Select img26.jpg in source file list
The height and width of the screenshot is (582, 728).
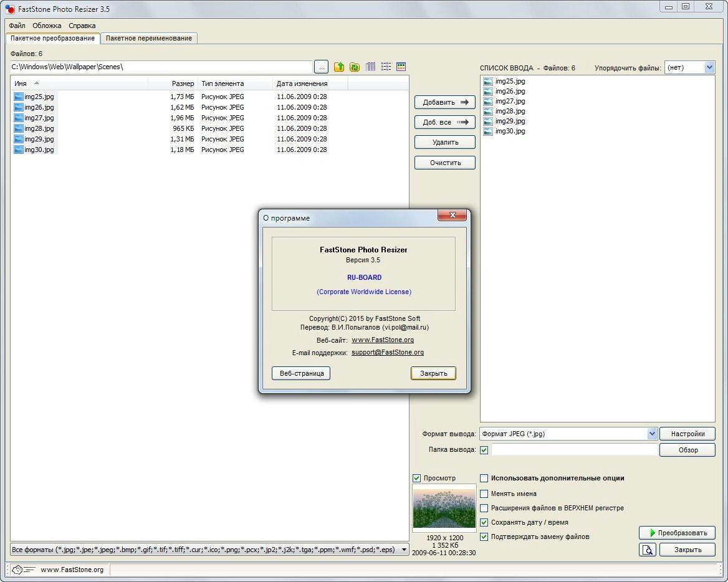(39, 107)
